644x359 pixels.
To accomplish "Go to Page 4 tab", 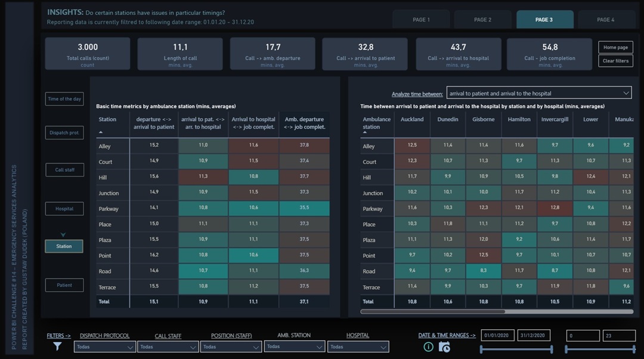I will [x=605, y=20].
